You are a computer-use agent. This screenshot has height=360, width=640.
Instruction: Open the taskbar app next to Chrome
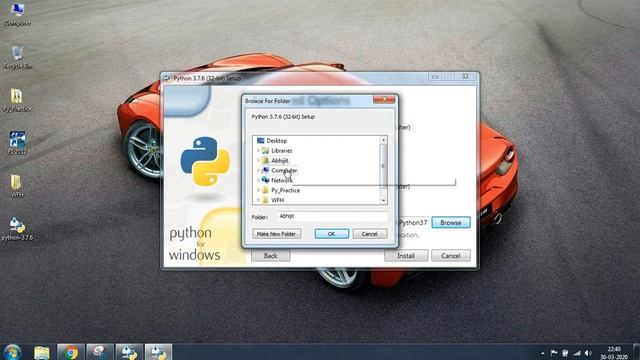pos(100,352)
